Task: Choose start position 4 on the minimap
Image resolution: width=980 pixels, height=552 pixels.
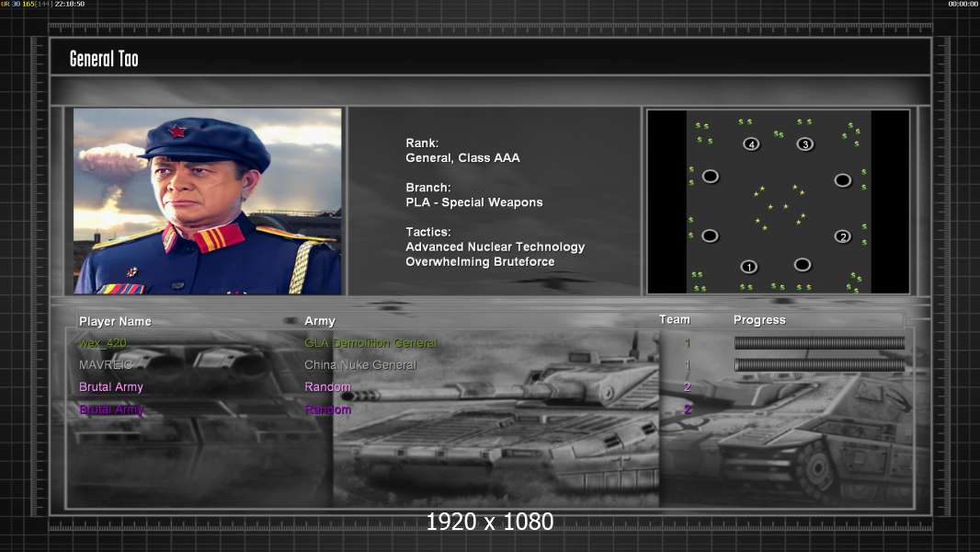Action: [751, 144]
